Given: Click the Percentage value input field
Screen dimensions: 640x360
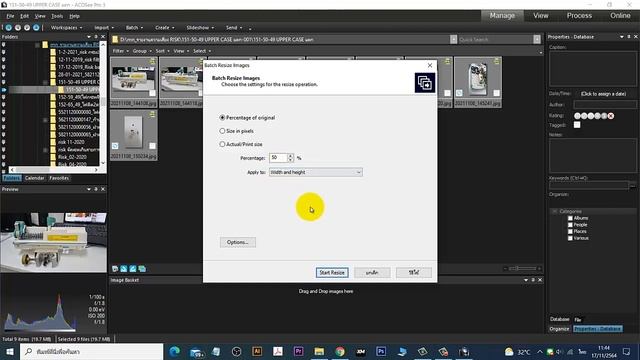Looking at the screenshot, I should 278,158.
